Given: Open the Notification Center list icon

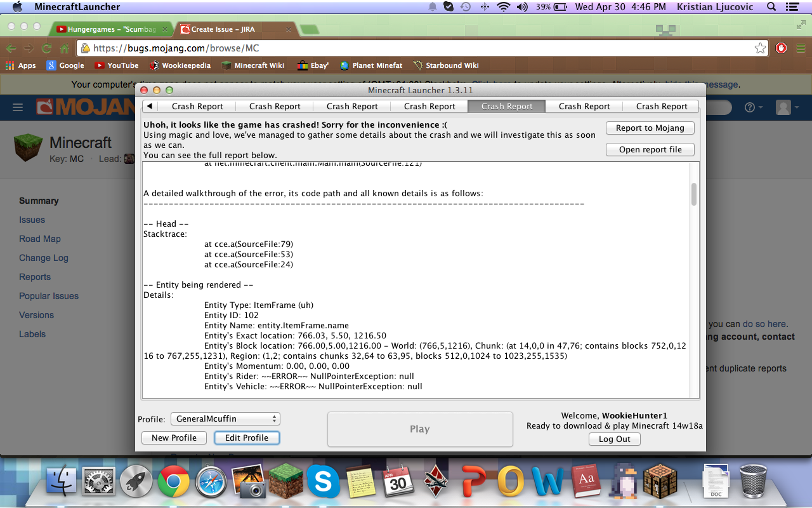Looking at the screenshot, I should (792, 7).
